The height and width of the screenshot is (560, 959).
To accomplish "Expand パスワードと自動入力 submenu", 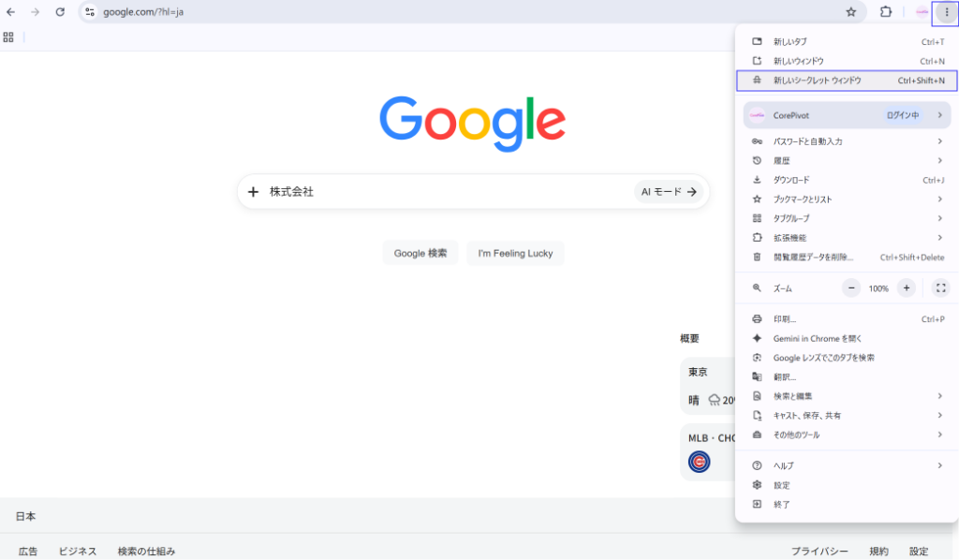I will pos(847,141).
